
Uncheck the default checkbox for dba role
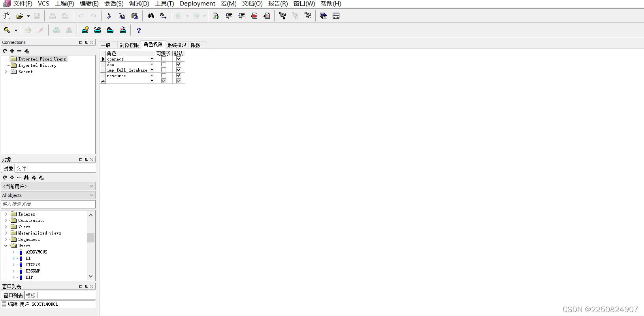[x=179, y=64]
